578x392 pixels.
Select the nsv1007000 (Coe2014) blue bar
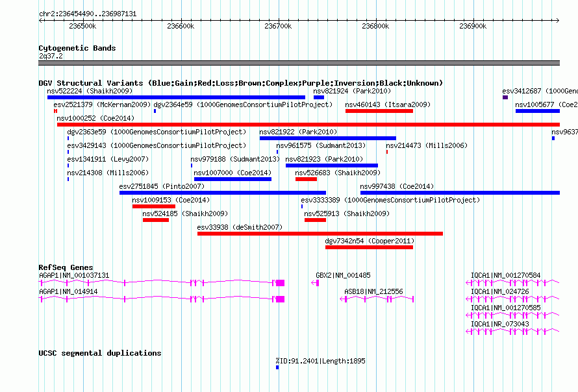pos(232,179)
